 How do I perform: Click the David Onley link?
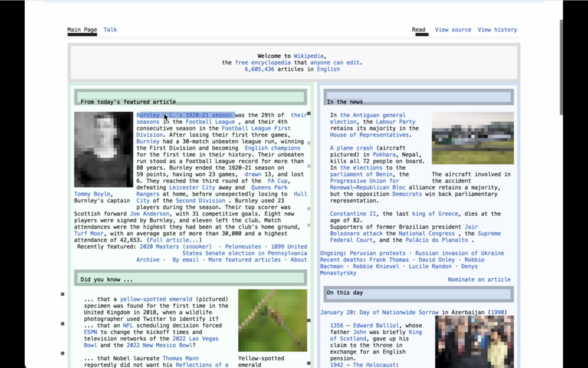pos(436,260)
